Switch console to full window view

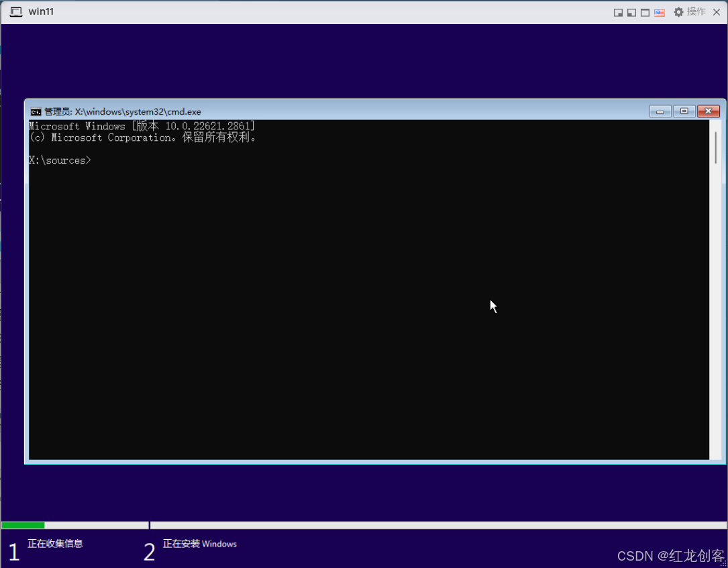(645, 13)
